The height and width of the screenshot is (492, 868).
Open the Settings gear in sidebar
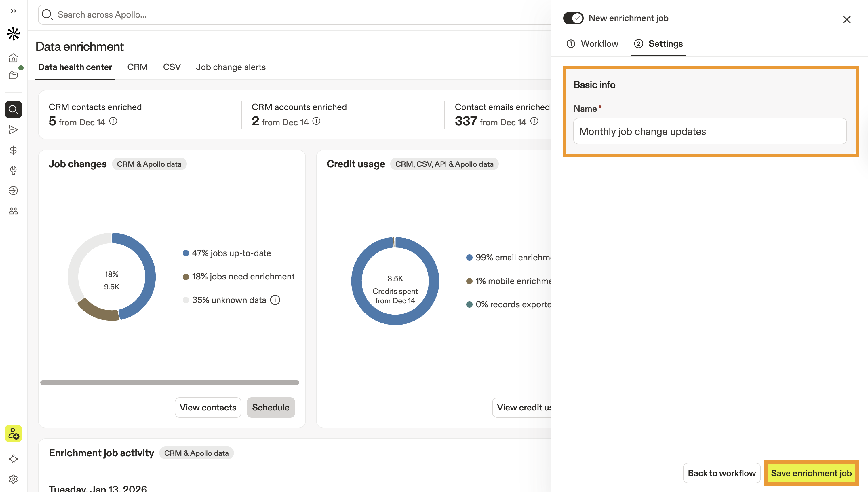(x=13, y=479)
